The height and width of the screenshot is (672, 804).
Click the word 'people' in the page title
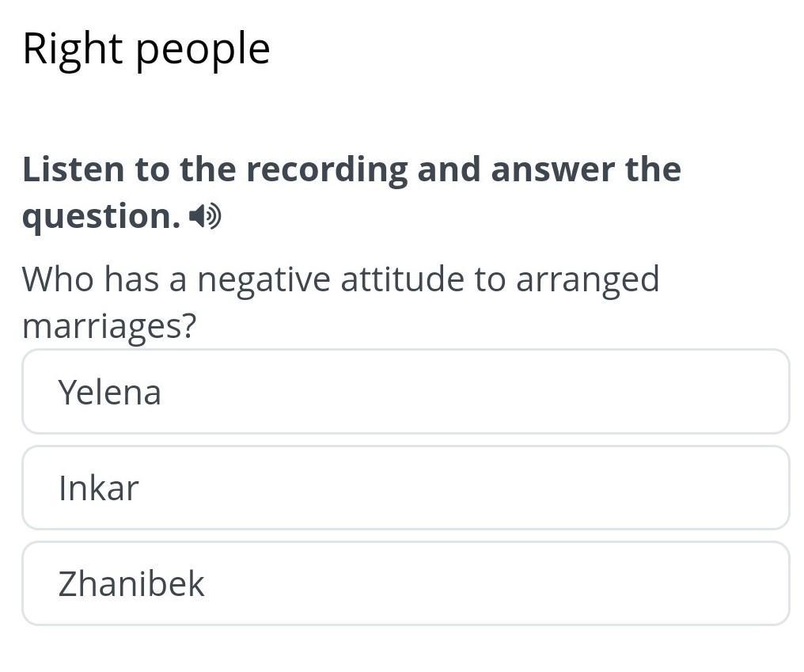tap(203, 51)
